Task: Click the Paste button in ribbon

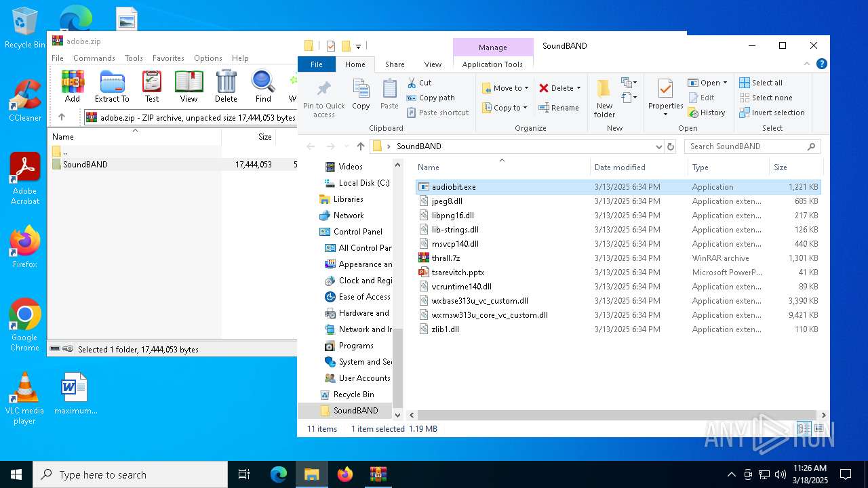Action: [x=389, y=94]
